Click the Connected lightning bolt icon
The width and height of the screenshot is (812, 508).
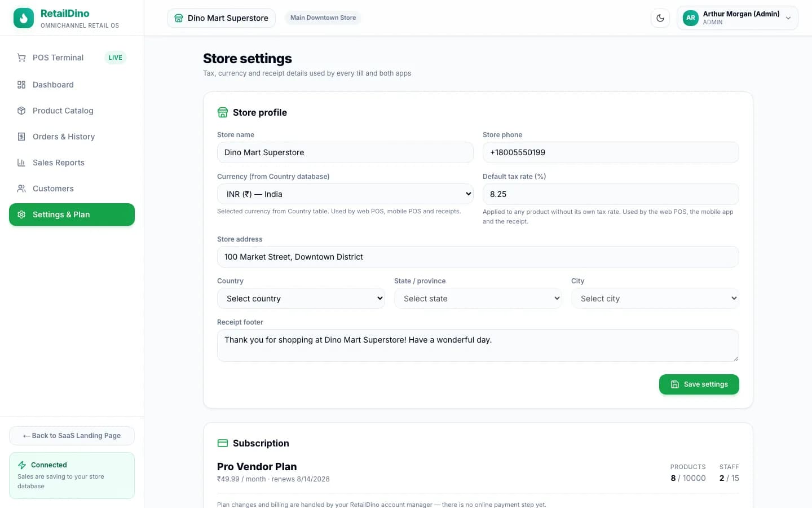pyautogui.click(x=22, y=465)
